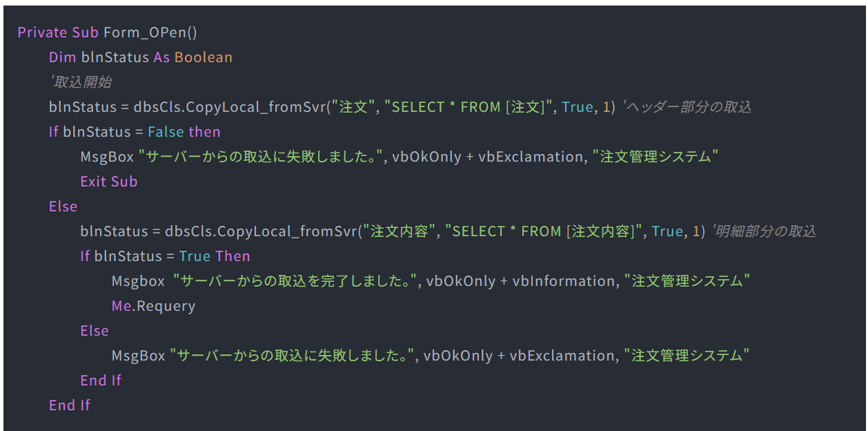868x431 pixels.
Task: Click the Dim keyword
Action: [x=62, y=57]
